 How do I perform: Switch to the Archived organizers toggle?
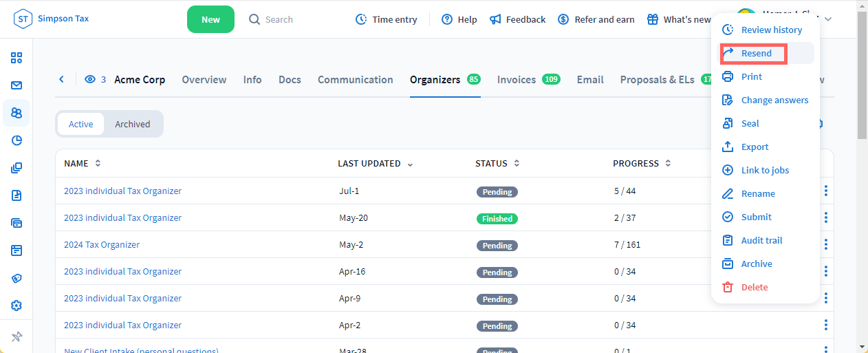132,124
